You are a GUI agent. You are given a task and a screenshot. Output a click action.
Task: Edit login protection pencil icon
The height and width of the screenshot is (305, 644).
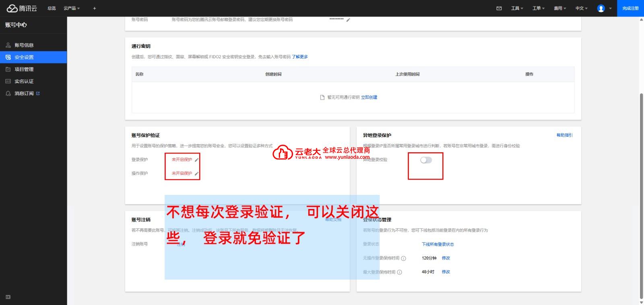tap(196, 160)
